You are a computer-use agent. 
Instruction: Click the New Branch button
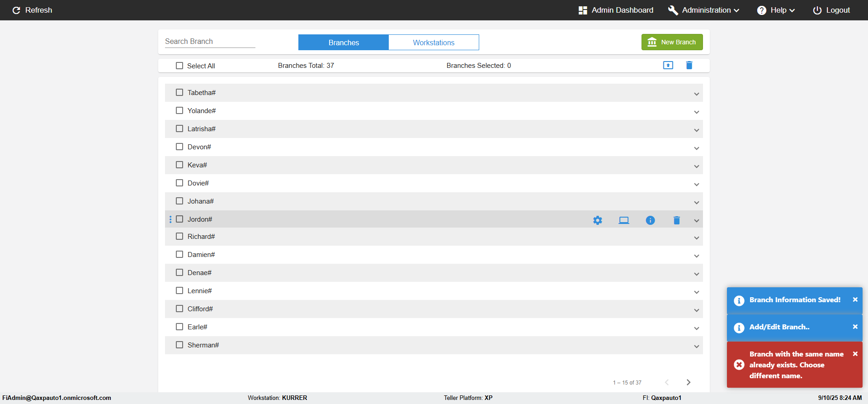tap(672, 42)
